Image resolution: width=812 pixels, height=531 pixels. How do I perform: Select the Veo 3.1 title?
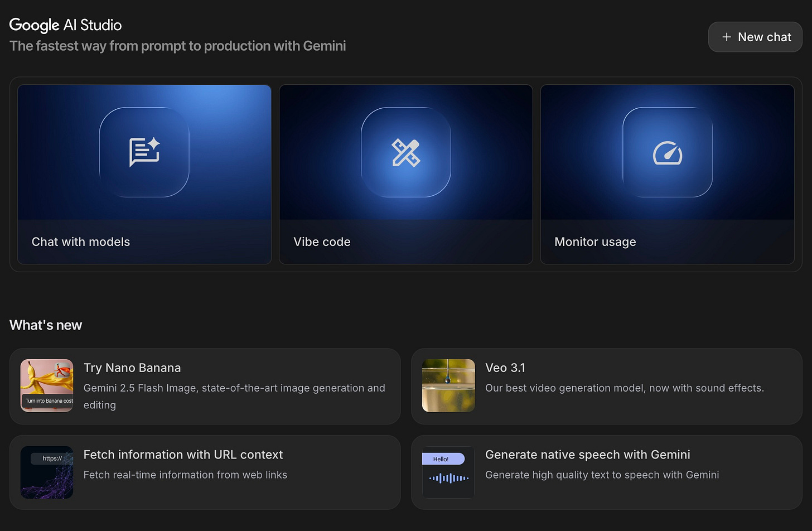[505, 368]
